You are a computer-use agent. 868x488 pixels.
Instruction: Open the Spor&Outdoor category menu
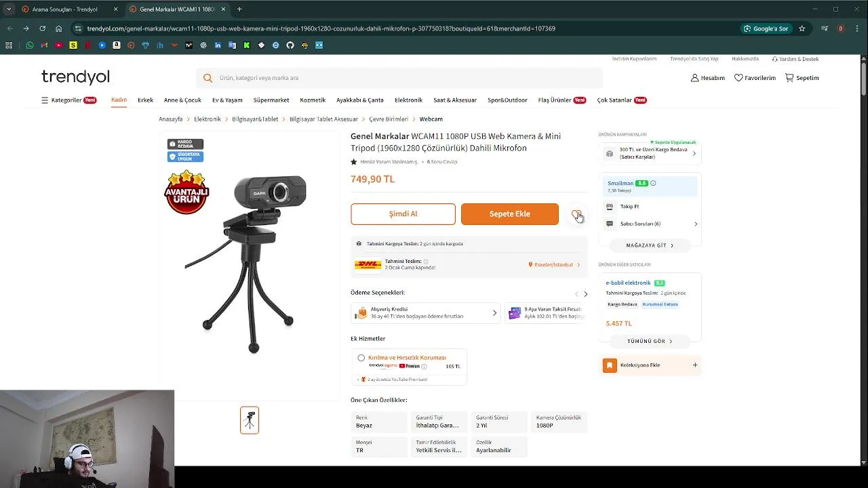click(x=507, y=100)
